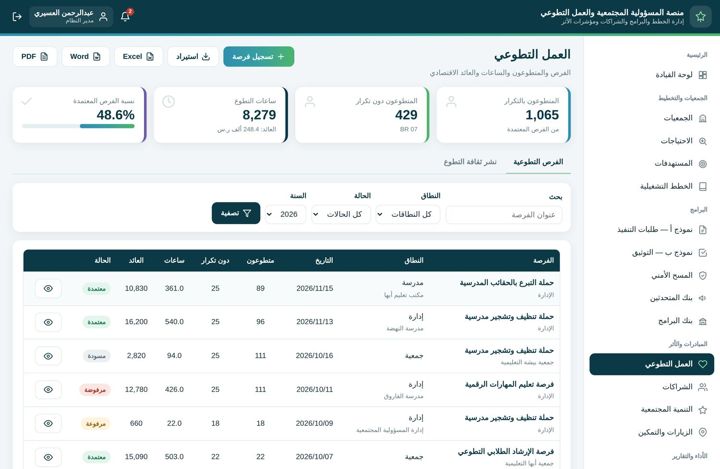Export the list as Excel
720x469 pixels.
pos(138,57)
